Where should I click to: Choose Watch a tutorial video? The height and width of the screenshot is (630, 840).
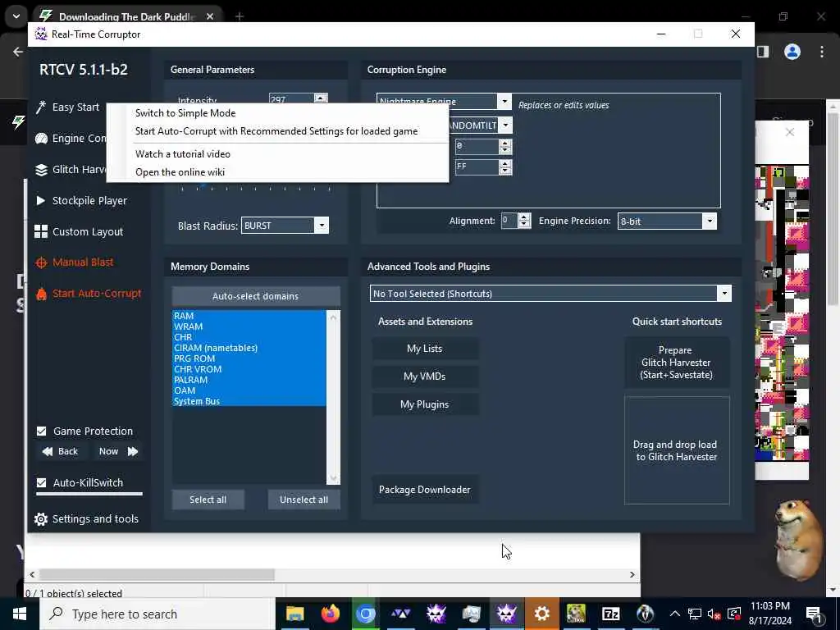tap(183, 154)
